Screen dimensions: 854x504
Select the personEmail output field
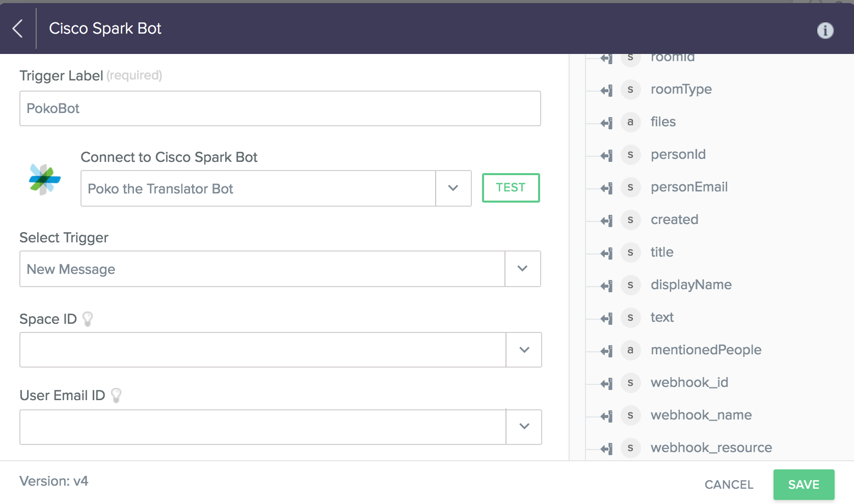[x=689, y=187]
